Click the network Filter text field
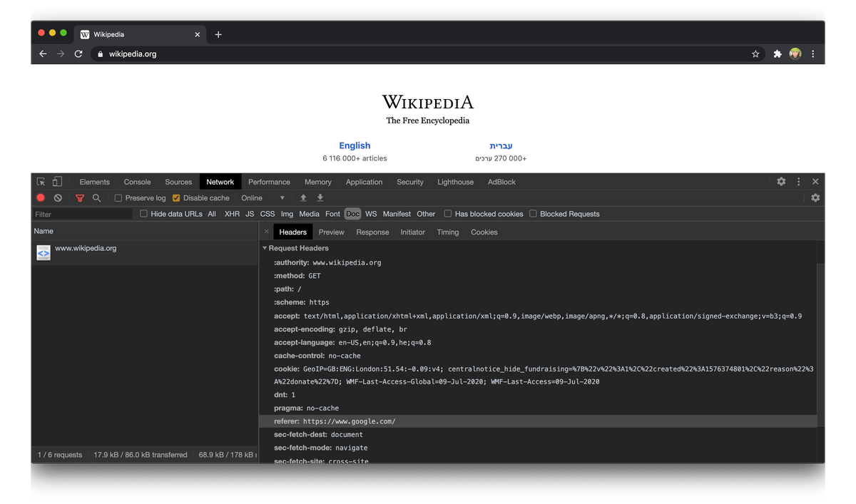Viewport: 856px width, 504px height. [x=82, y=214]
